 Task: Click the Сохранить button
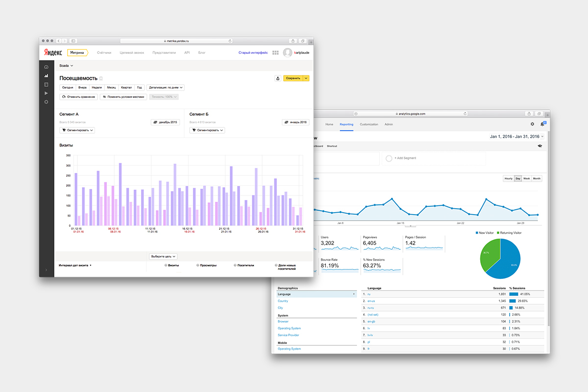point(293,78)
